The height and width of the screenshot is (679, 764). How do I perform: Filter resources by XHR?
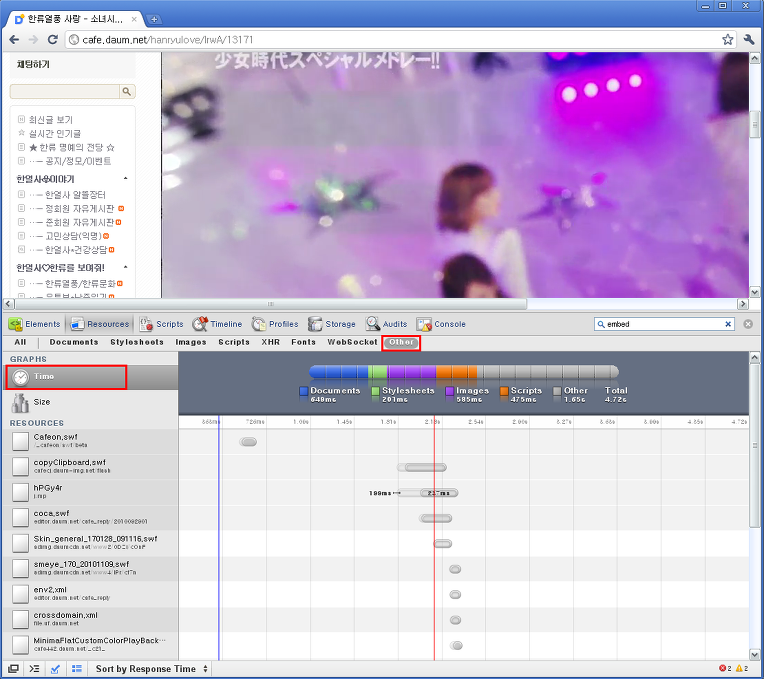click(x=270, y=342)
